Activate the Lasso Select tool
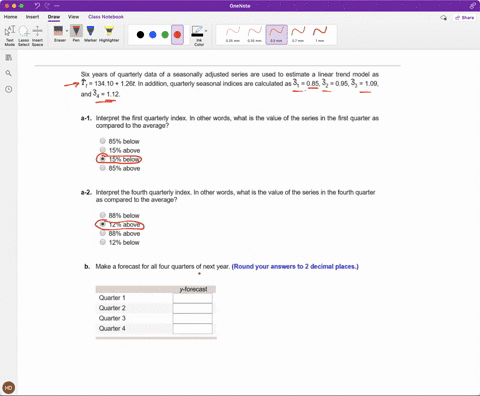Viewport: 480px width, 396px height. 24,36
